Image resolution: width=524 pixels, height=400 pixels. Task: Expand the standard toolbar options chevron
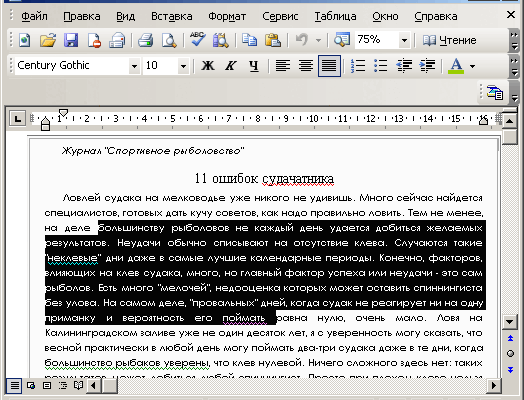(514, 41)
